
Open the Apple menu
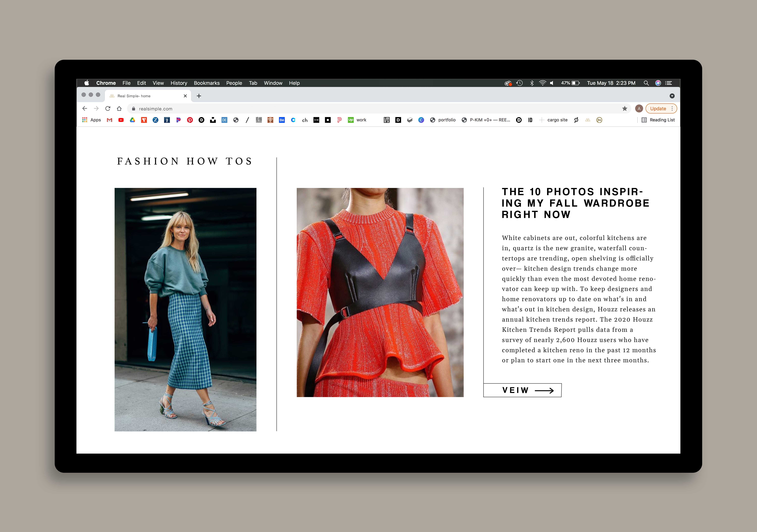click(x=87, y=83)
